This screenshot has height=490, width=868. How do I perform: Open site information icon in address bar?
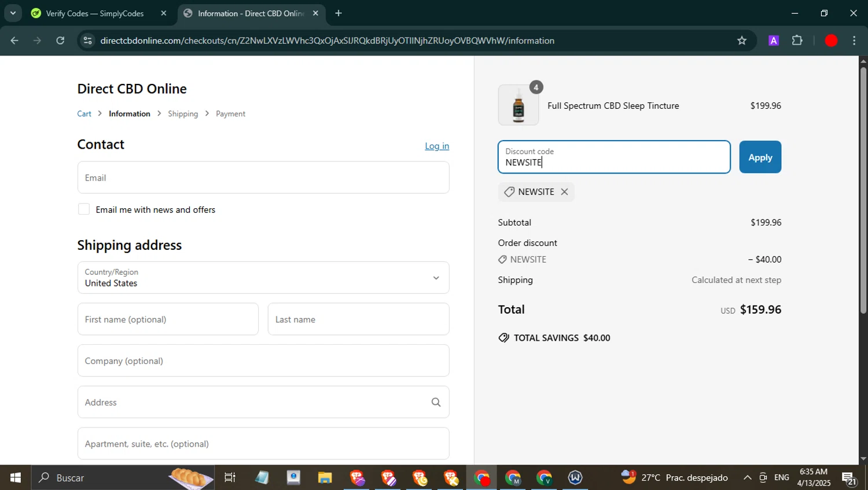point(88,40)
